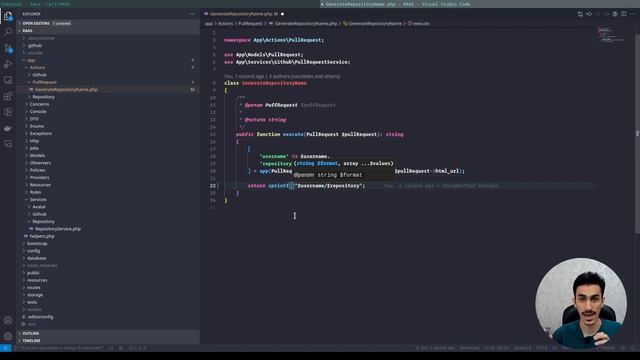
Task: Expand the Policies folder
Action: tap(38, 170)
